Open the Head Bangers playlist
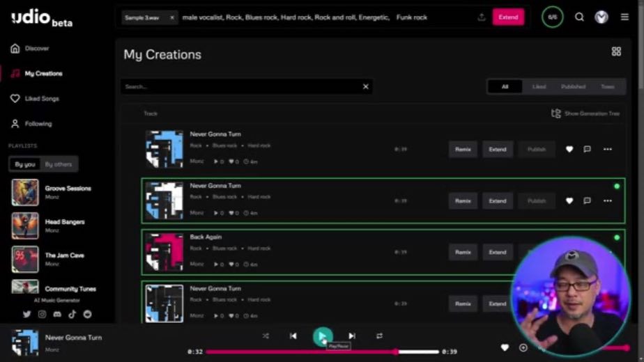Viewport: 644px width, 362px height. 49,226
